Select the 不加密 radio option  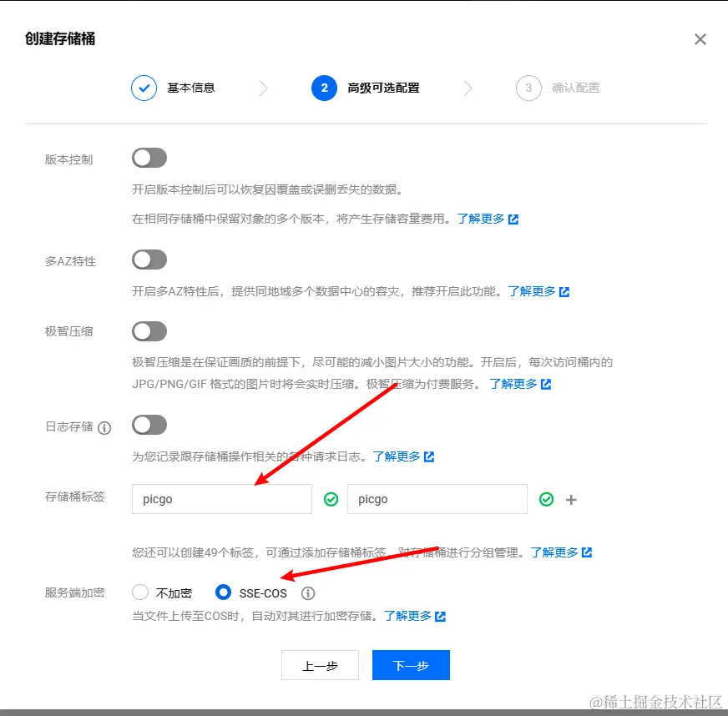(140, 592)
